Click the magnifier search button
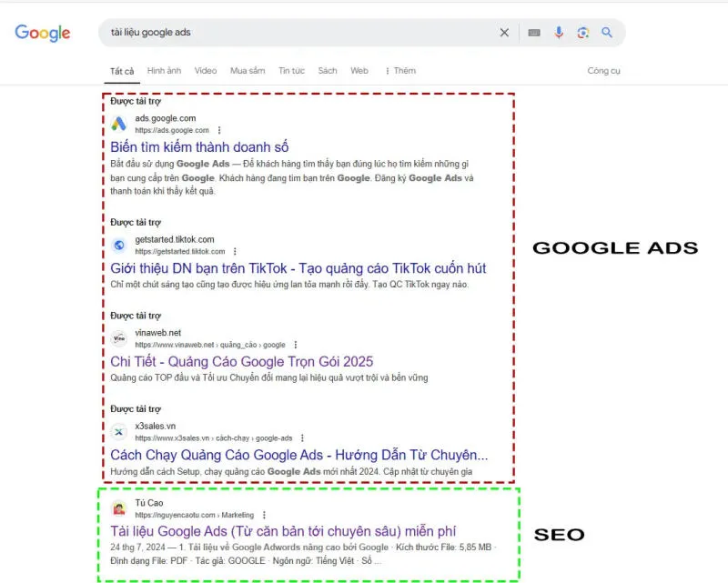Image resolution: width=728 pixels, height=583 pixels. [x=607, y=33]
